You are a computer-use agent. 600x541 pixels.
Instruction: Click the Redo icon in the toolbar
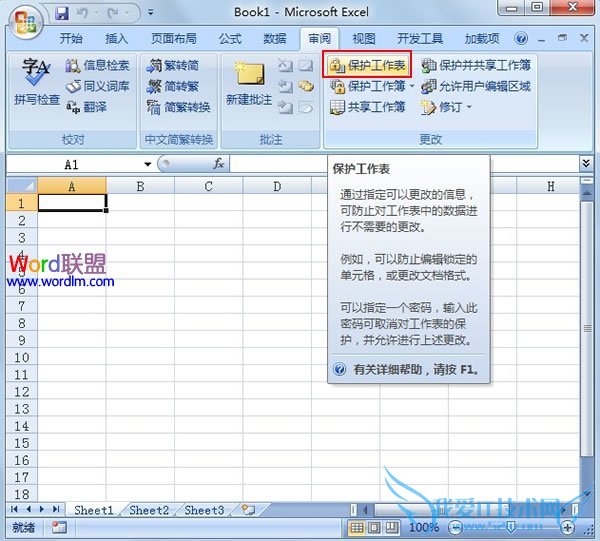[112, 13]
